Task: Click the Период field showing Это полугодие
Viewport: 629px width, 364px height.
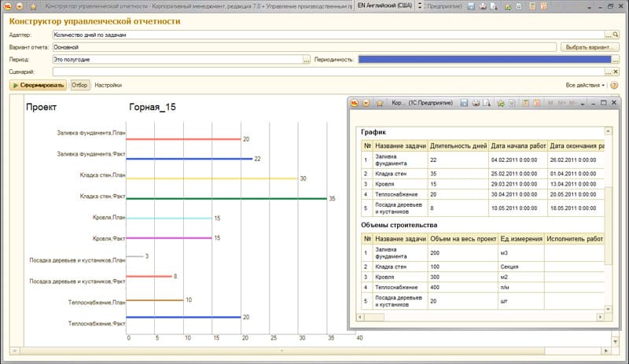Action: coord(178,60)
